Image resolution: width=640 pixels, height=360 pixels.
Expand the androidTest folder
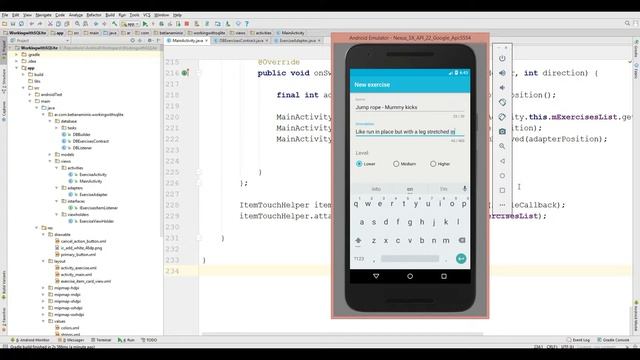[x=30, y=94]
